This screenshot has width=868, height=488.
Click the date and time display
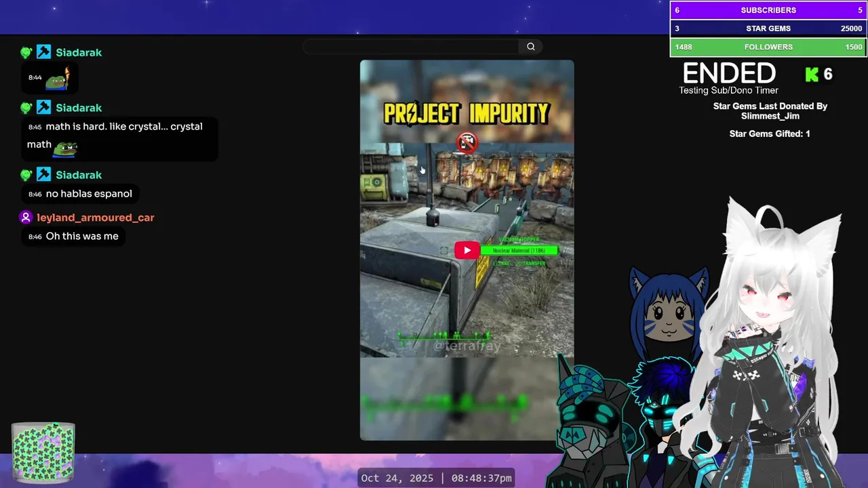pos(436,479)
